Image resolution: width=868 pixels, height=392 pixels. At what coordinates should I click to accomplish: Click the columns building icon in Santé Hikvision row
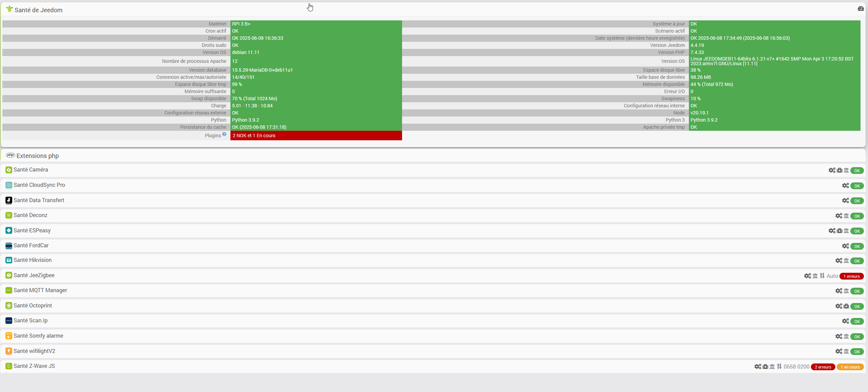pos(846,261)
